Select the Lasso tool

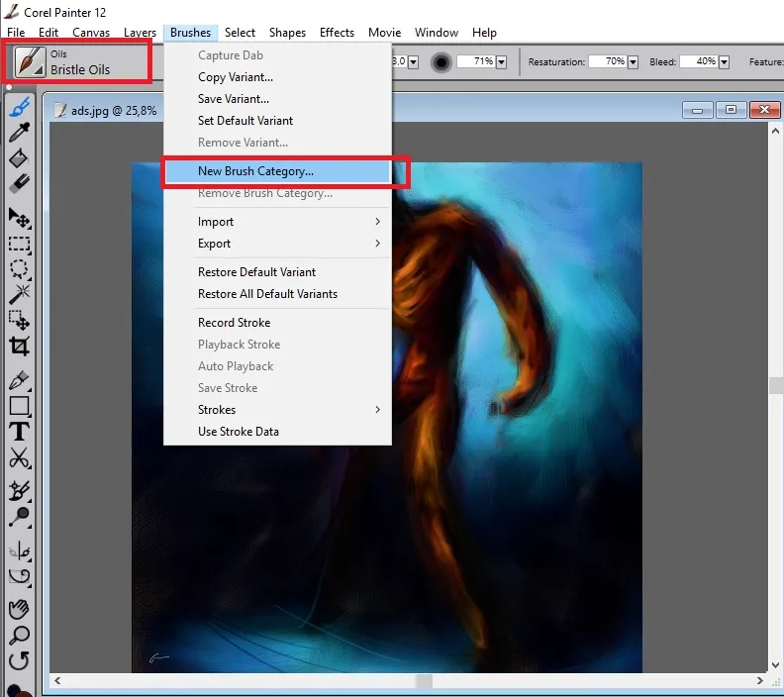click(20, 269)
